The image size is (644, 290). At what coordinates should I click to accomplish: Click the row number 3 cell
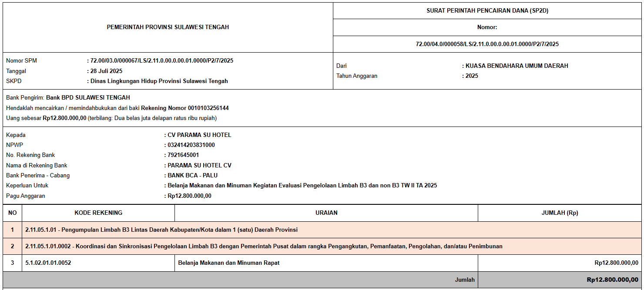(12, 263)
